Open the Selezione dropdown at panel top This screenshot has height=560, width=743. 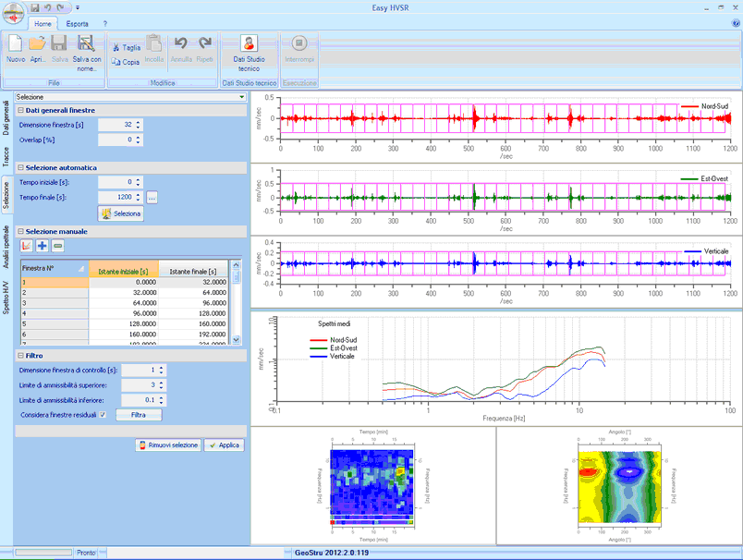pyautogui.click(x=131, y=97)
